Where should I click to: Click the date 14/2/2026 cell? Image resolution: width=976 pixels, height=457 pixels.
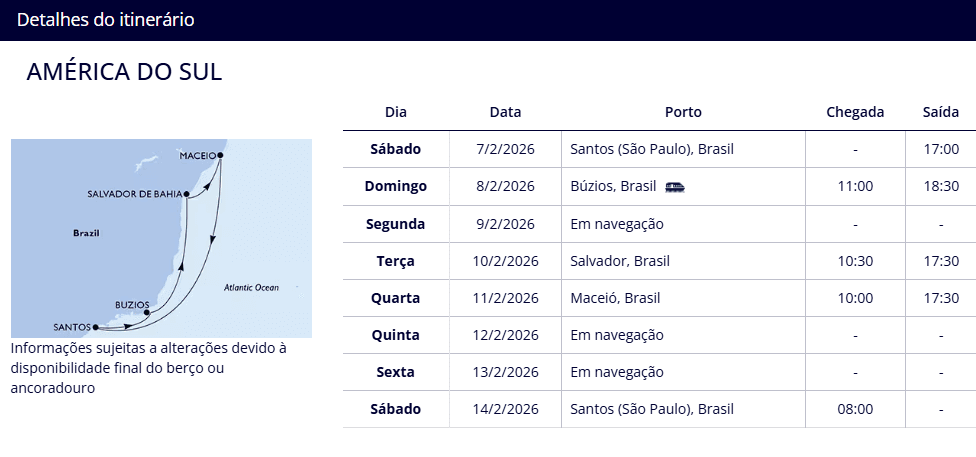pos(505,409)
